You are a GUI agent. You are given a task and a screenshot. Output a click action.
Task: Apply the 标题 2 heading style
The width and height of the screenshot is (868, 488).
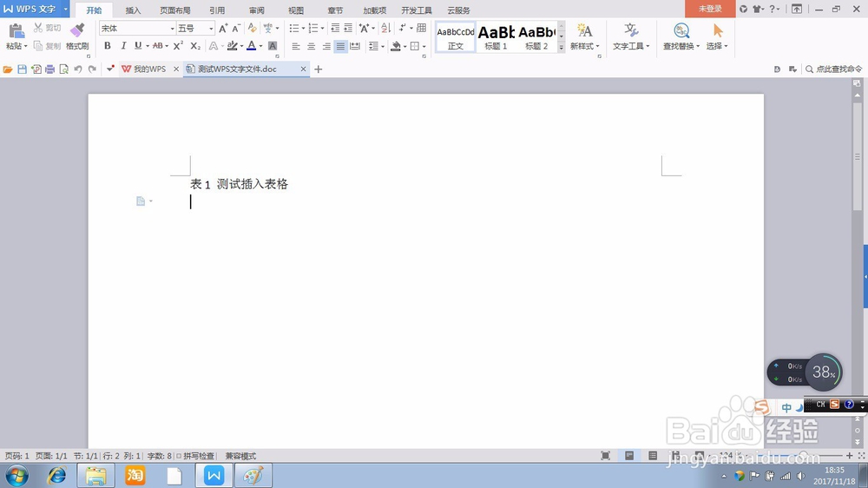coord(536,37)
